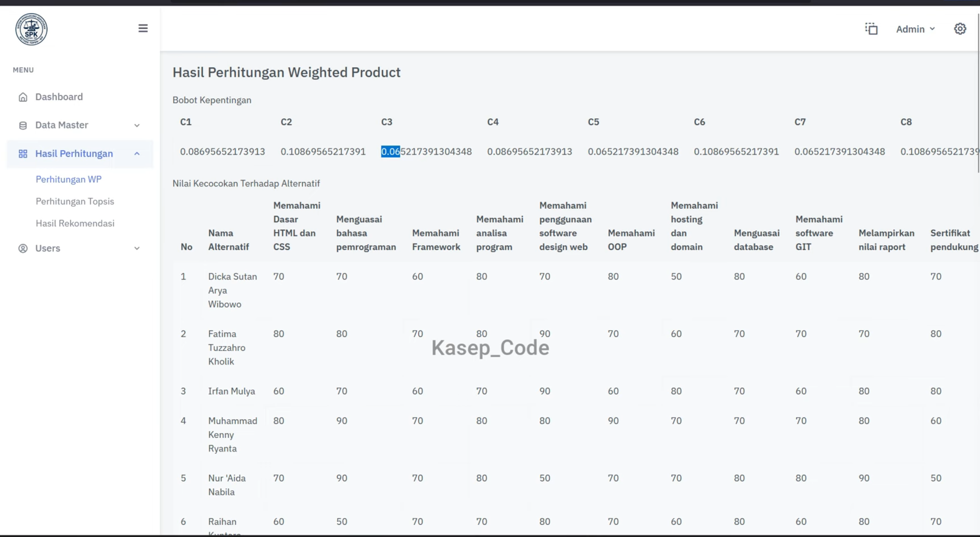This screenshot has width=980, height=537.
Task: Expand the Users menu chevron
Action: click(x=137, y=248)
